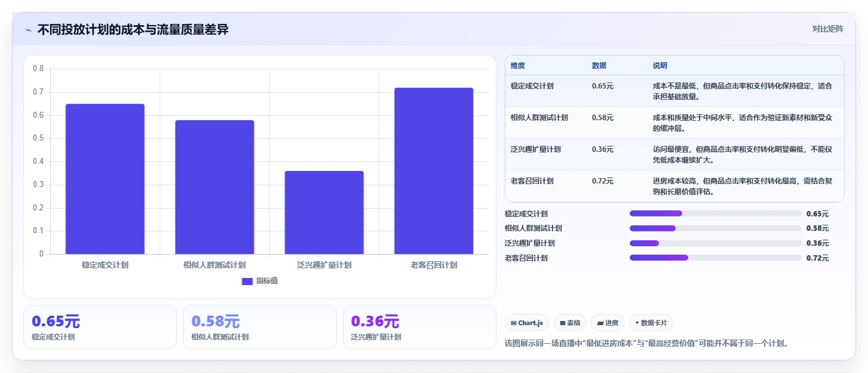Click the 0.65元 cell in the table
Image resolution: width=868 pixels, height=373 pixels.
coord(603,86)
